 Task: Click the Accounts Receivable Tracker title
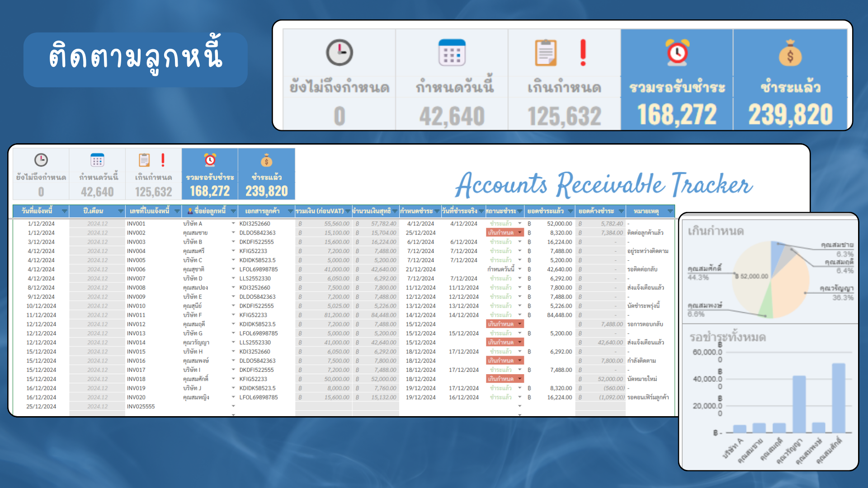click(x=604, y=184)
